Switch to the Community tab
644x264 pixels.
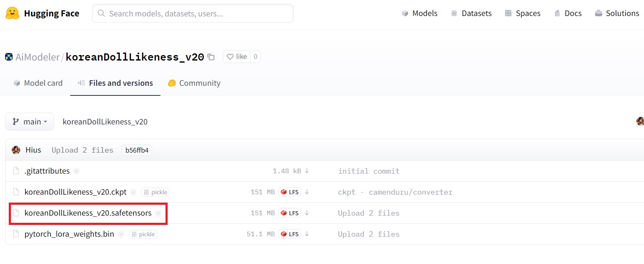194,83
